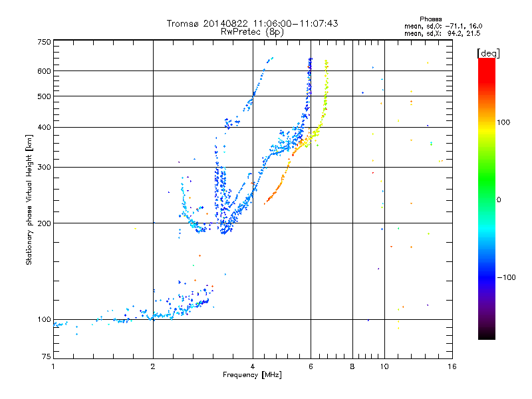Click the '75' y-axis tick label
Screen dimensions: 532x399
47,356
